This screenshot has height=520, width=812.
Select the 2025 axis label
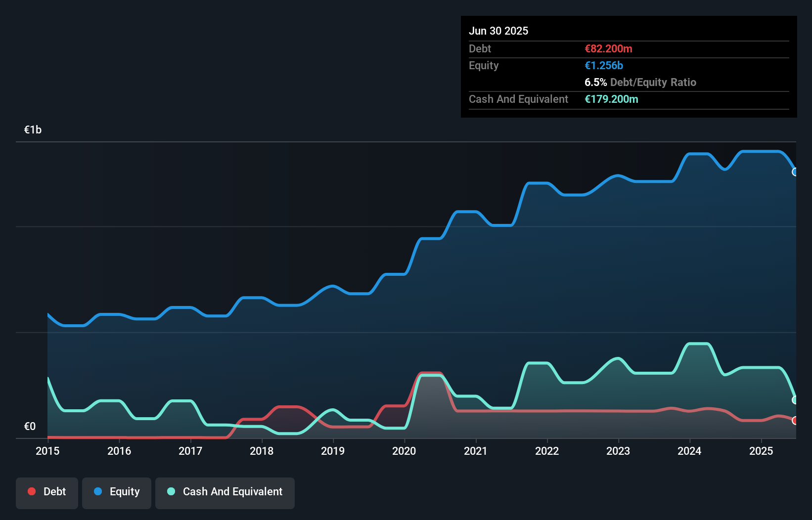tap(761, 451)
